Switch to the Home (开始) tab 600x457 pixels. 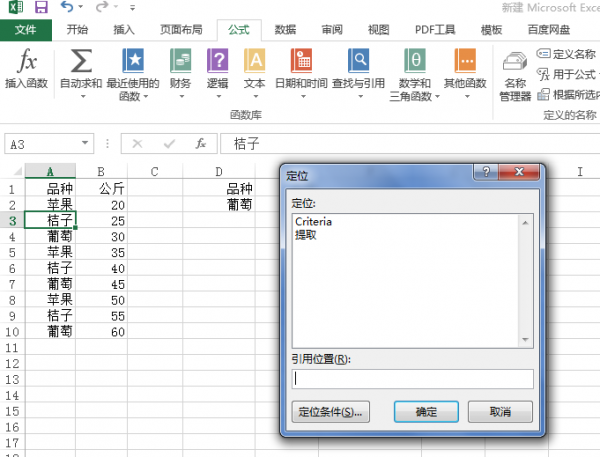click(x=77, y=30)
